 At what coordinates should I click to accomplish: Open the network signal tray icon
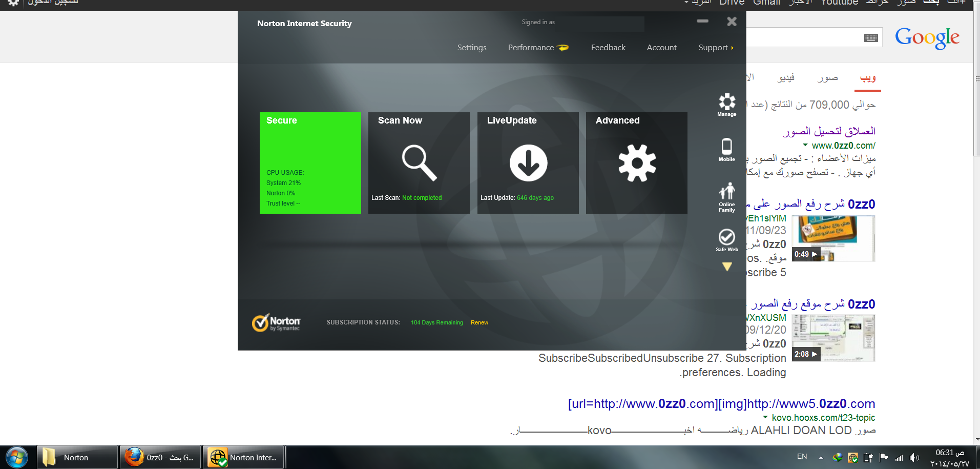click(899, 458)
